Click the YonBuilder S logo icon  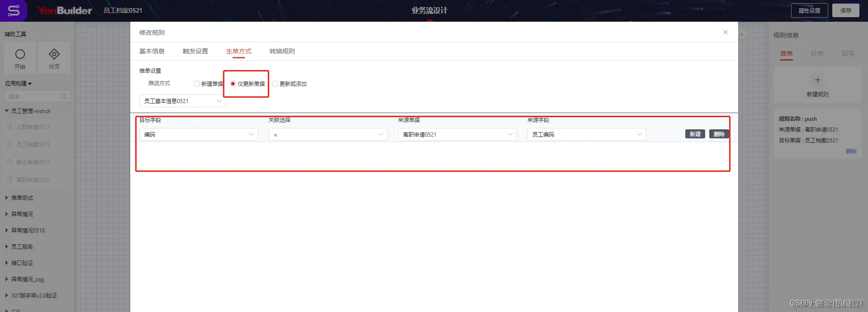(x=14, y=10)
